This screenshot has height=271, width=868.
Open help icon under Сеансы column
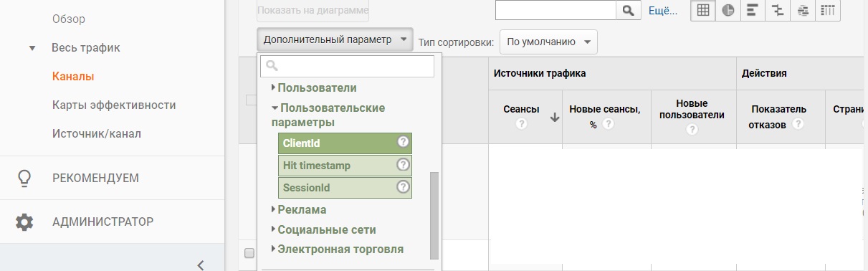(x=521, y=124)
